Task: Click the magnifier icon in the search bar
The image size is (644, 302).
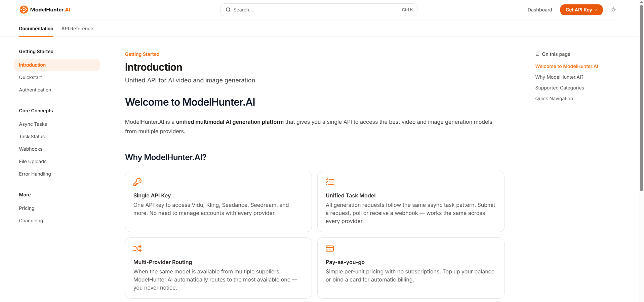Action: click(228, 10)
